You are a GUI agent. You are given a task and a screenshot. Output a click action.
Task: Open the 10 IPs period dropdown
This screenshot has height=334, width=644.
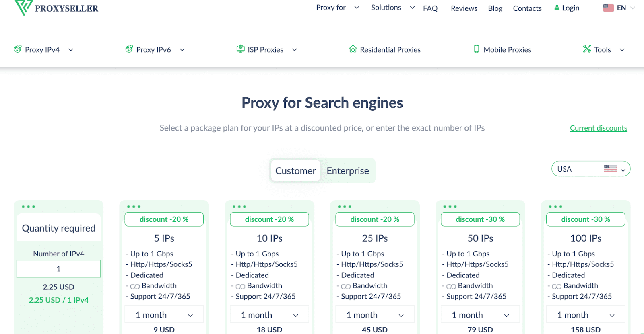pyautogui.click(x=270, y=315)
